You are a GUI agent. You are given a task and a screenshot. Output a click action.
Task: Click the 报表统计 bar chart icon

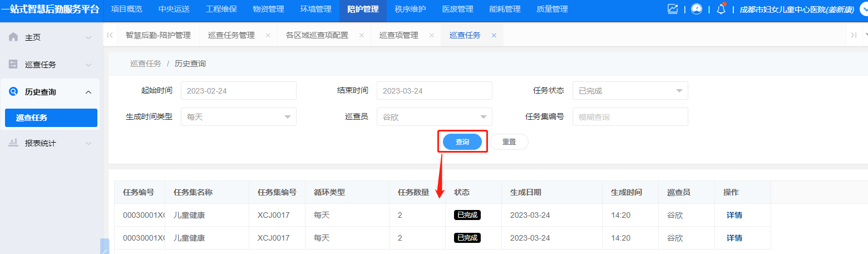click(13, 143)
